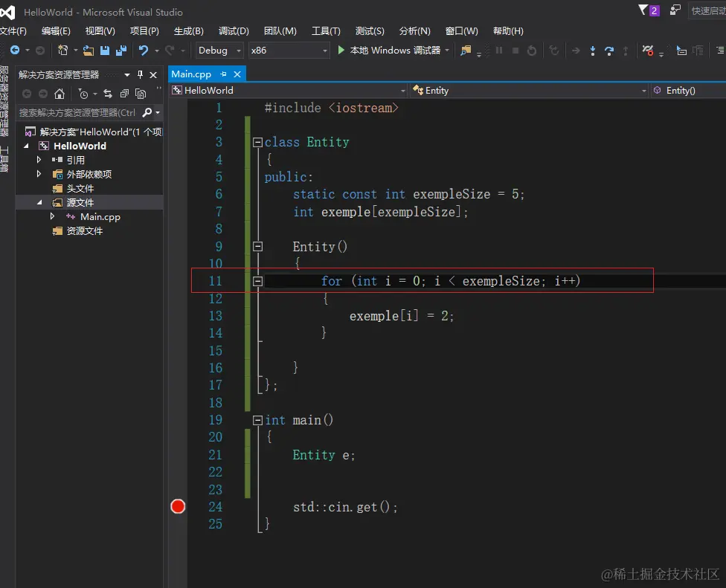Collapse the HelloWorld project node
The height and width of the screenshot is (588, 726).
[26, 146]
